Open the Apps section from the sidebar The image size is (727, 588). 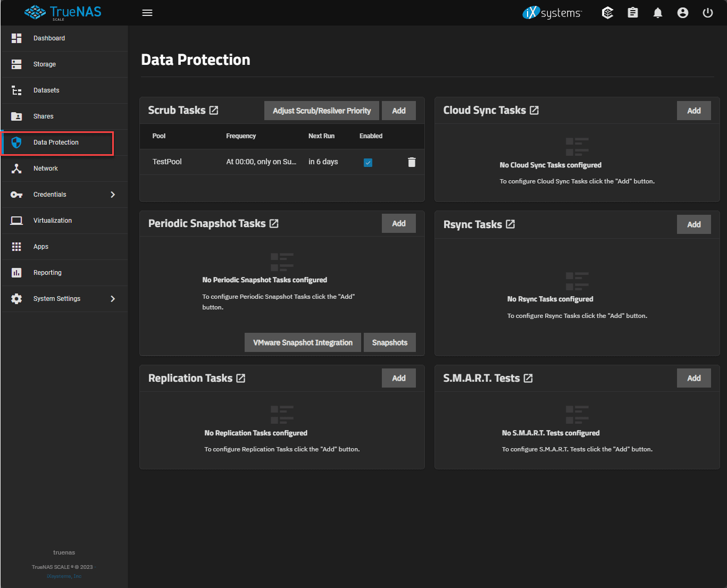(x=40, y=246)
